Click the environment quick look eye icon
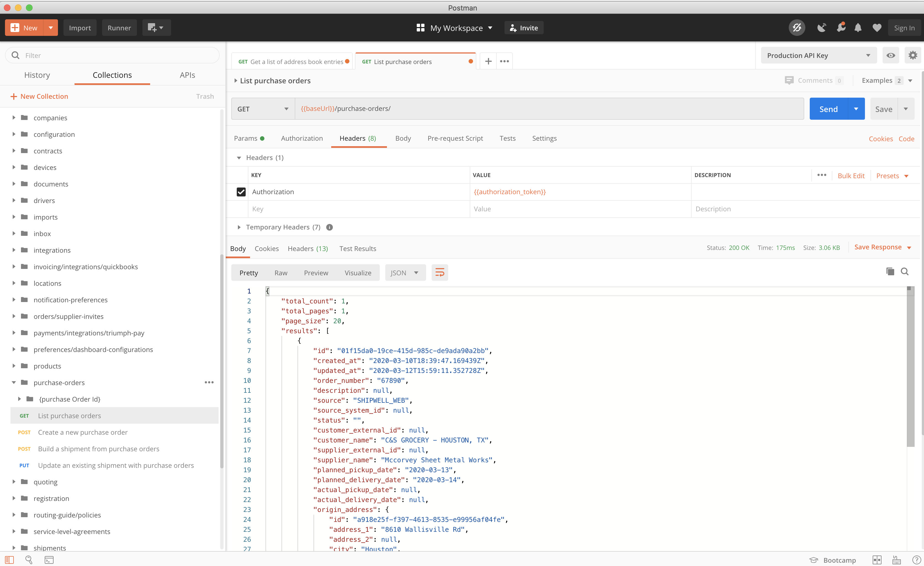The width and height of the screenshot is (924, 566). [891, 55]
